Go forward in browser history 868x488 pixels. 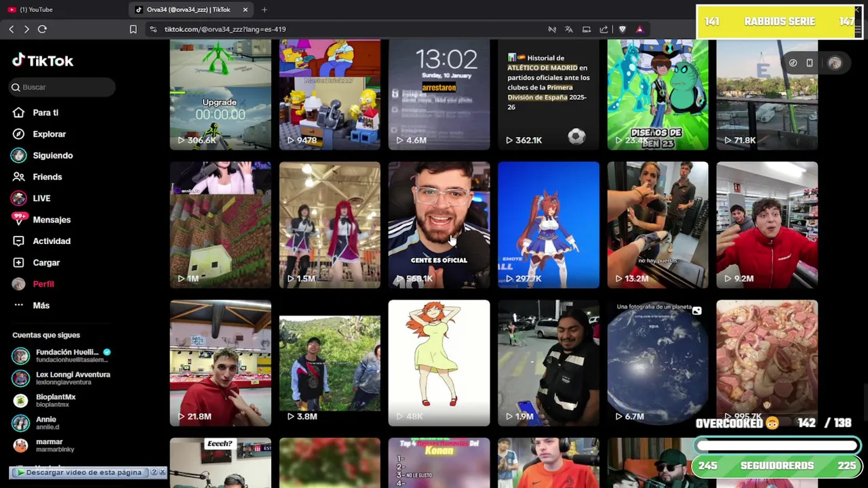coord(26,29)
